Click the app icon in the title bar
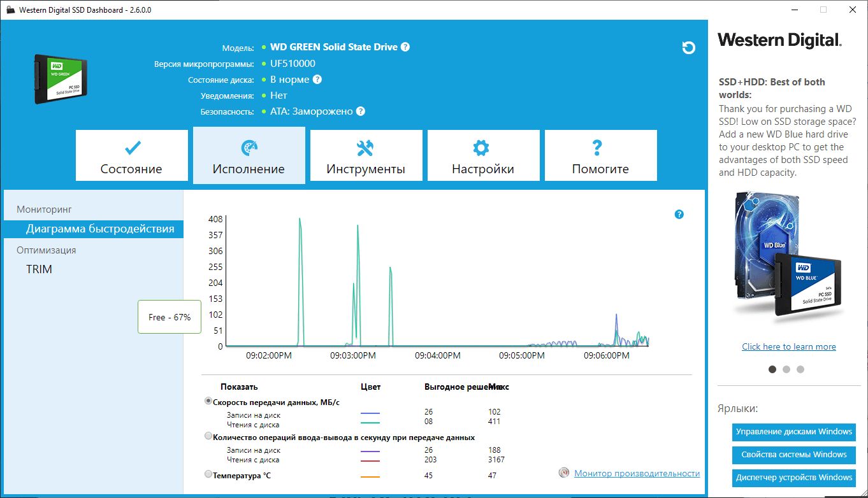 tap(11, 10)
